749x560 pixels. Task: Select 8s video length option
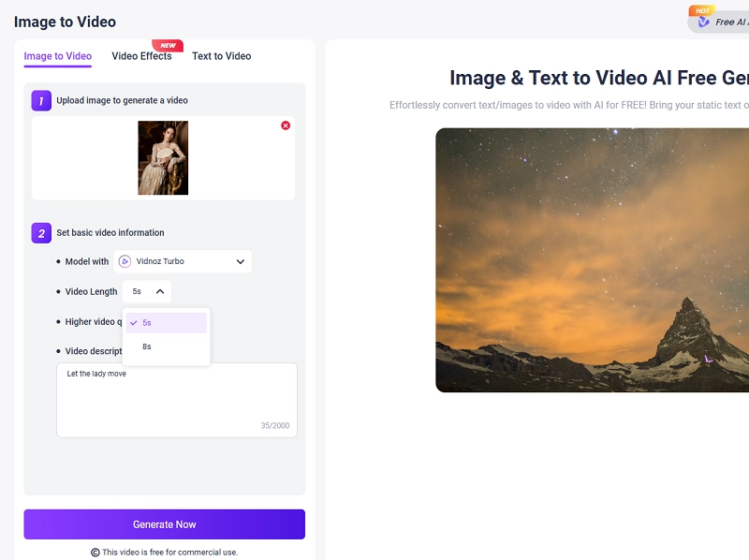tap(147, 345)
